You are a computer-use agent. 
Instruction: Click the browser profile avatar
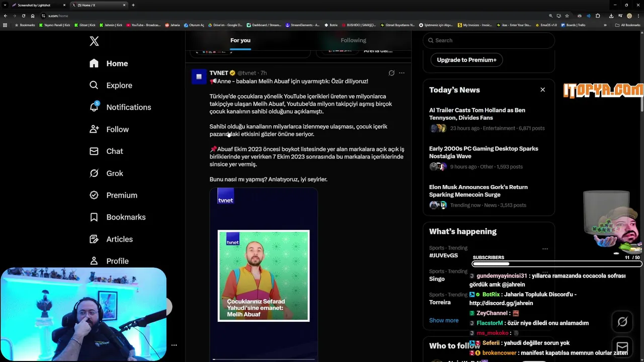pos(629,16)
